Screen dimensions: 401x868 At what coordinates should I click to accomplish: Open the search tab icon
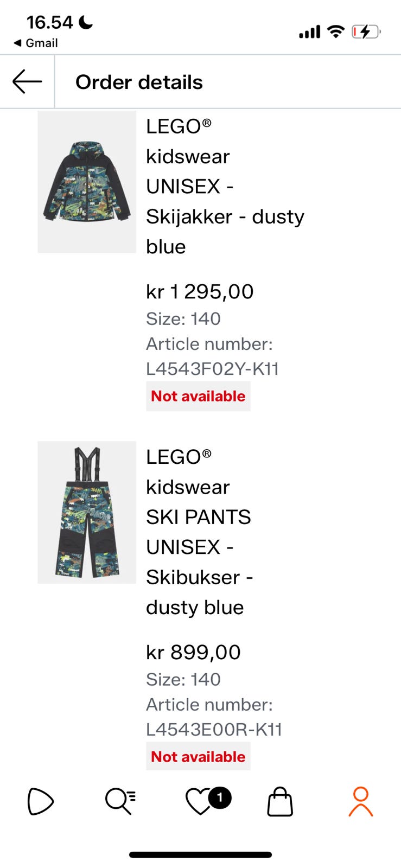(x=120, y=802)
